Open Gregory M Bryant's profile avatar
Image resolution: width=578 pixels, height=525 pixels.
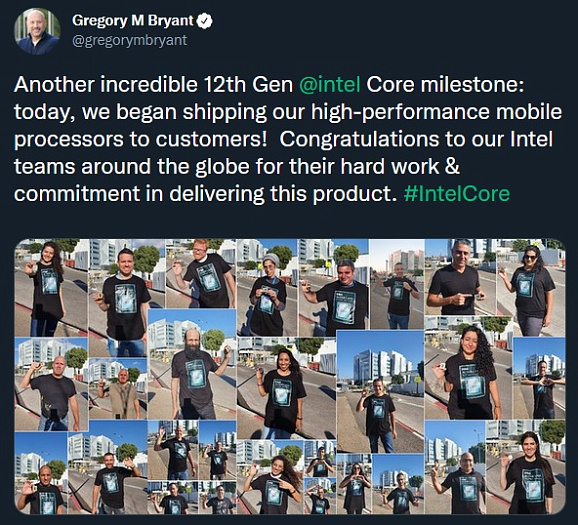pyautogui.click(x=37, y=32)
